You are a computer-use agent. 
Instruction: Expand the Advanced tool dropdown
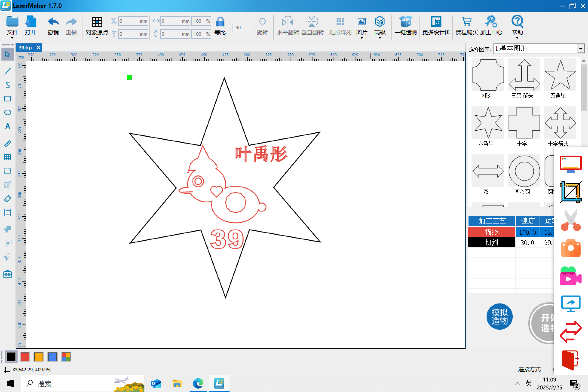380,38
